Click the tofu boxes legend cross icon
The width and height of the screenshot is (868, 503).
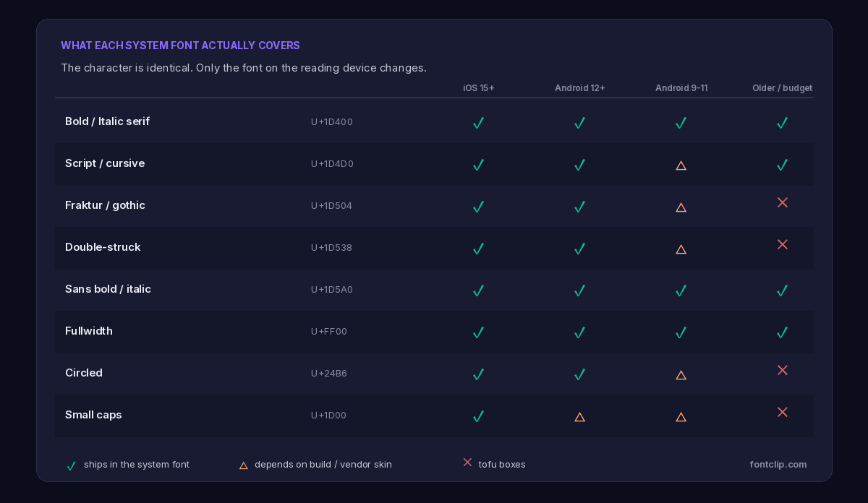click(467, 462)
